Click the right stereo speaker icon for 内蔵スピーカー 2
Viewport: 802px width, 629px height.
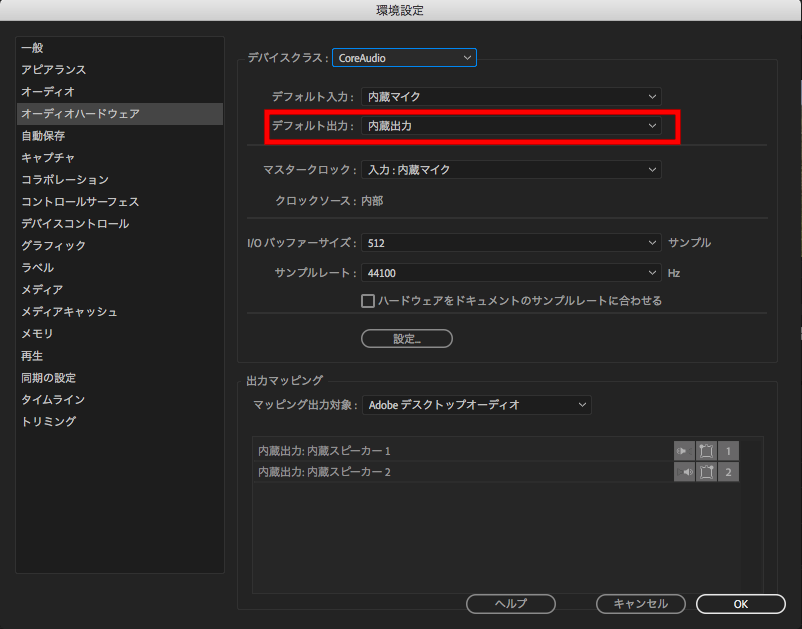pos(684,472)
